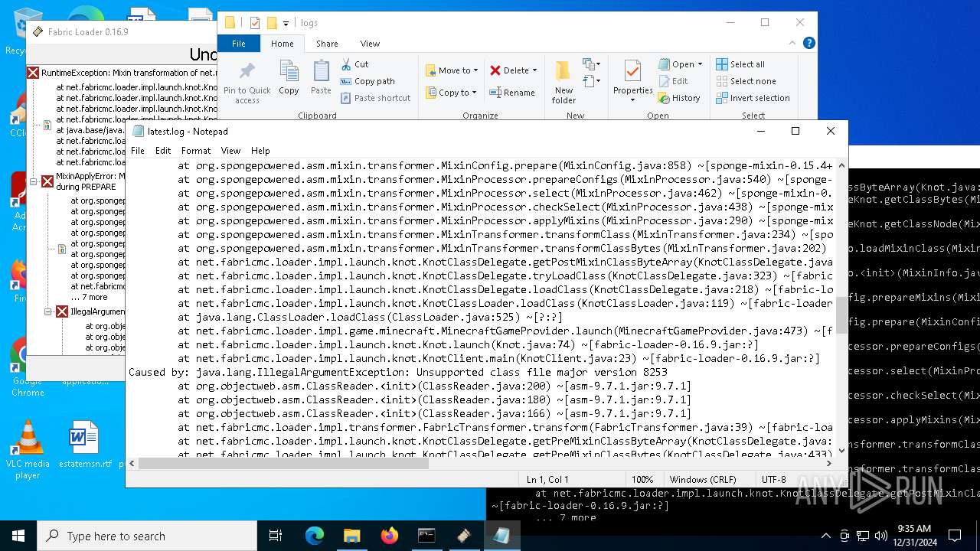
Task: Select Copy path in the Clipboard group
Action: pos(367,81)
